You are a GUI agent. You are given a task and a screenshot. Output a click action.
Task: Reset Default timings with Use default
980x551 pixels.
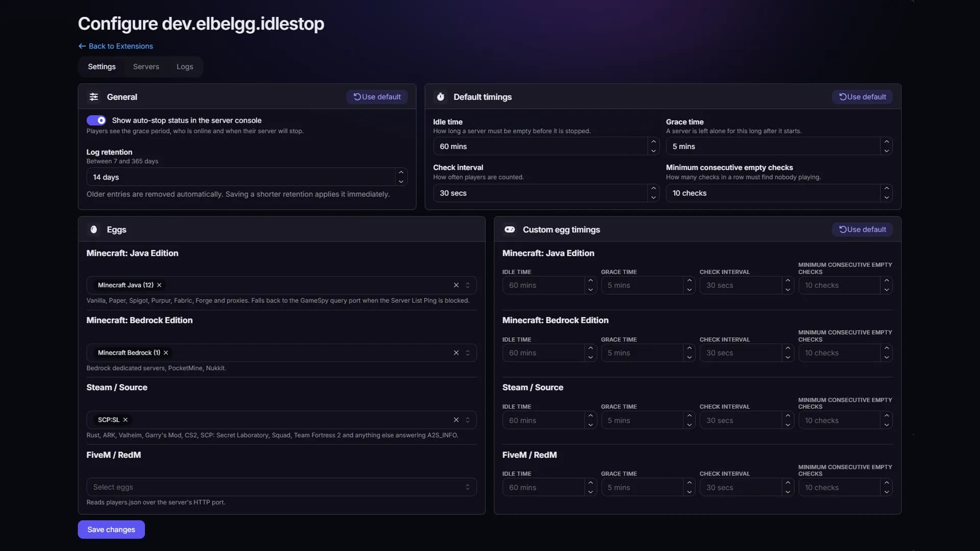click(863, 97)
